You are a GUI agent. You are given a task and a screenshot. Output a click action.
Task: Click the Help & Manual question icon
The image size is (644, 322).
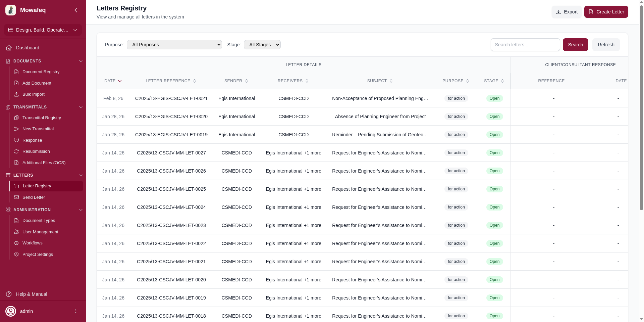click(9, 294)
